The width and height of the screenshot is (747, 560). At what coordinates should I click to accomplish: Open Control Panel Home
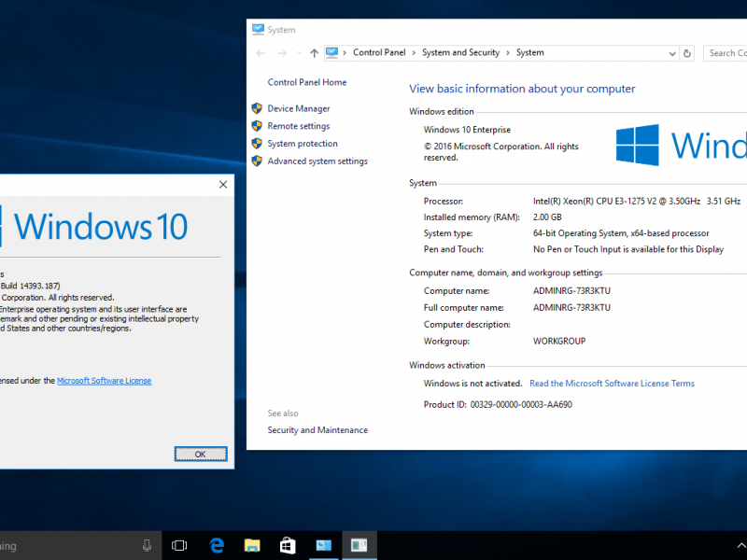[307, 82]
